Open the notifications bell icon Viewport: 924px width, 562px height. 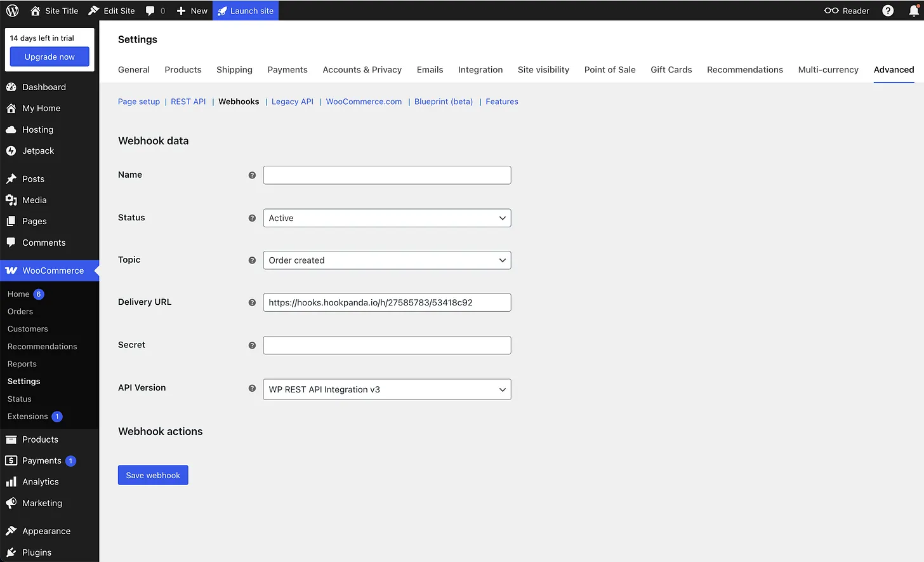coord(914,11)
